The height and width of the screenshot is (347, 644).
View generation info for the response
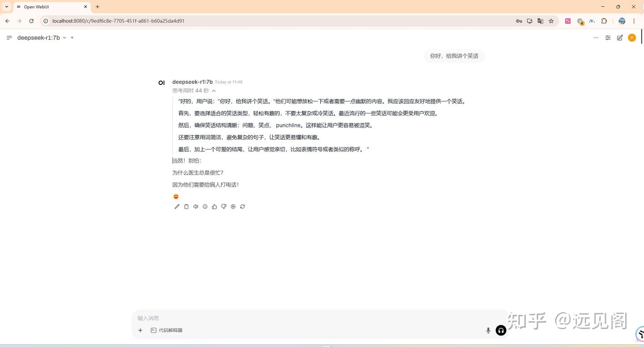click(205, 206)
